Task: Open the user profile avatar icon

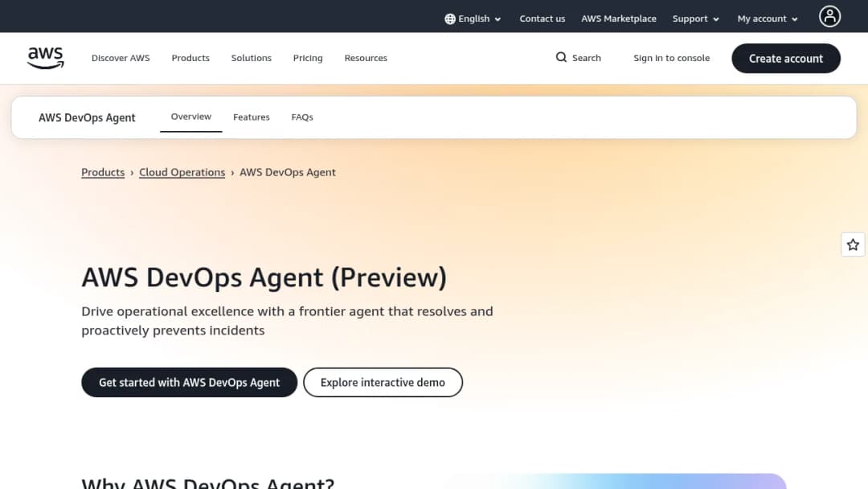Action: [829, 17]
